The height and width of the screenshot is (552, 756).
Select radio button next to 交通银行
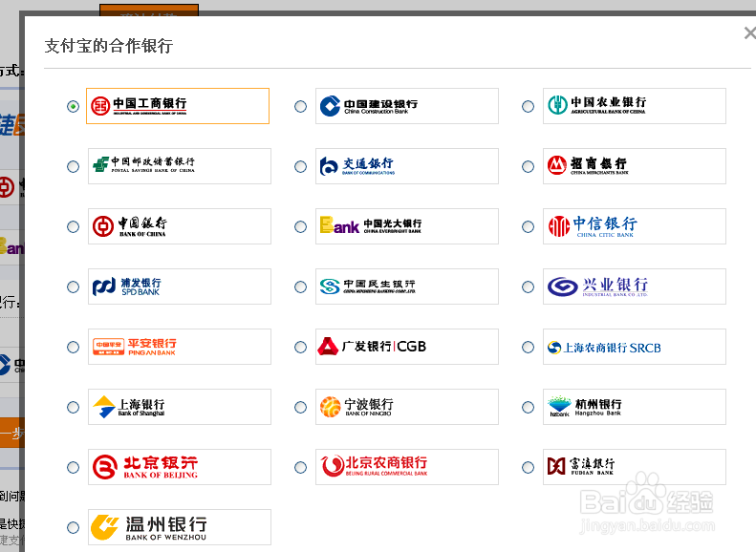pyautogui.click(x=300, y=167)
